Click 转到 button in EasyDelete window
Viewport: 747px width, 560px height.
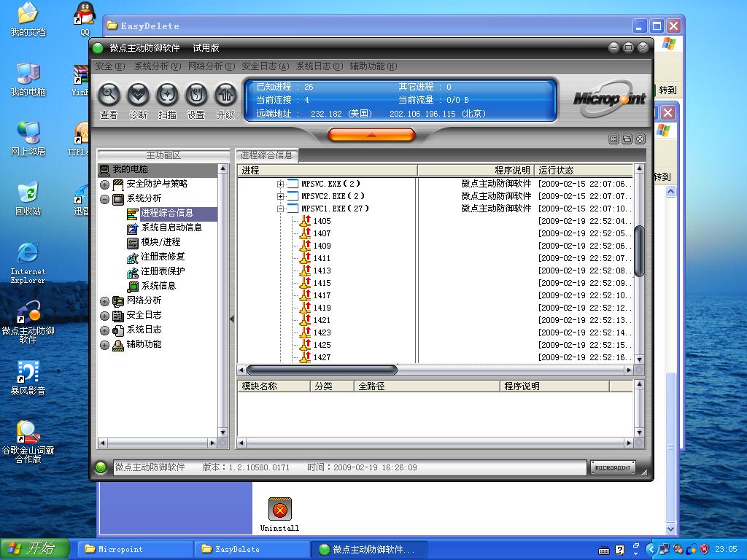(667, 90)
